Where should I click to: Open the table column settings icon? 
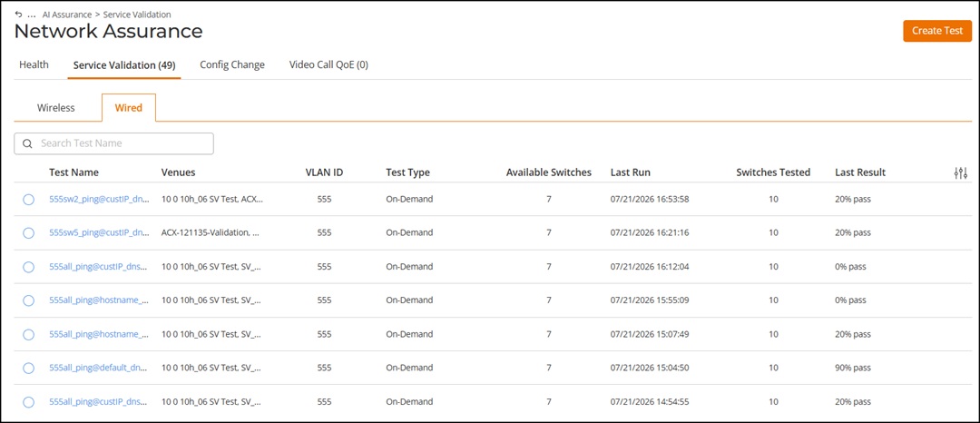point(961,173)
